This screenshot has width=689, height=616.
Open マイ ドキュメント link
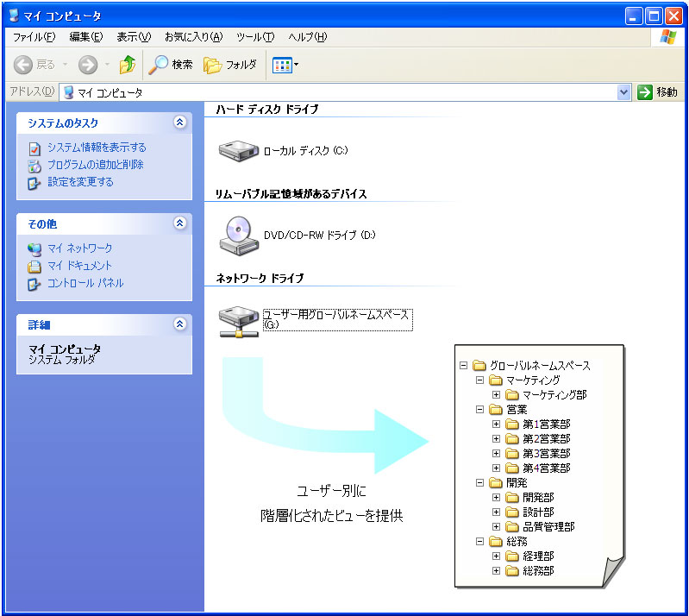point(79,266)
